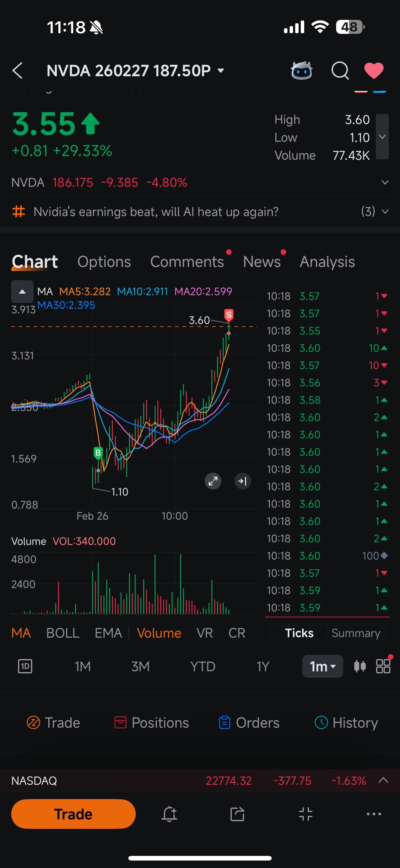Viewport: 400px width, 868px height.
Task: Tap the orange Trade button
Action: [73, 814]
